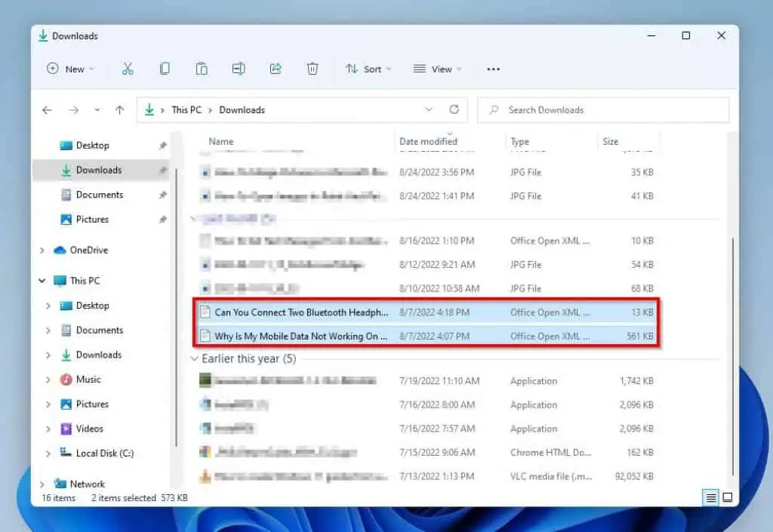Expand the Local Disk (C:) node

pos(48,454)
